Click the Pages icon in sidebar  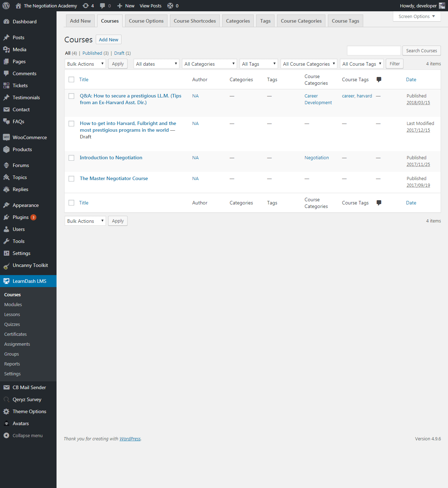pos(6,61)
